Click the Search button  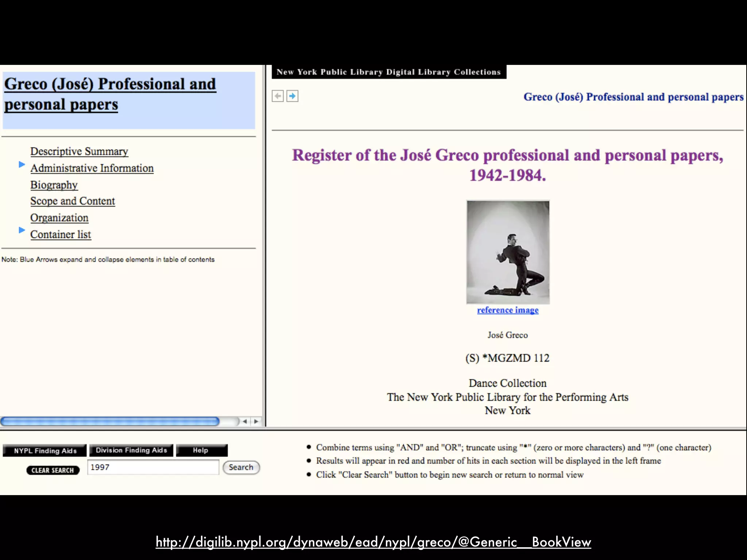pyautogui.click(x=241, y=467)
